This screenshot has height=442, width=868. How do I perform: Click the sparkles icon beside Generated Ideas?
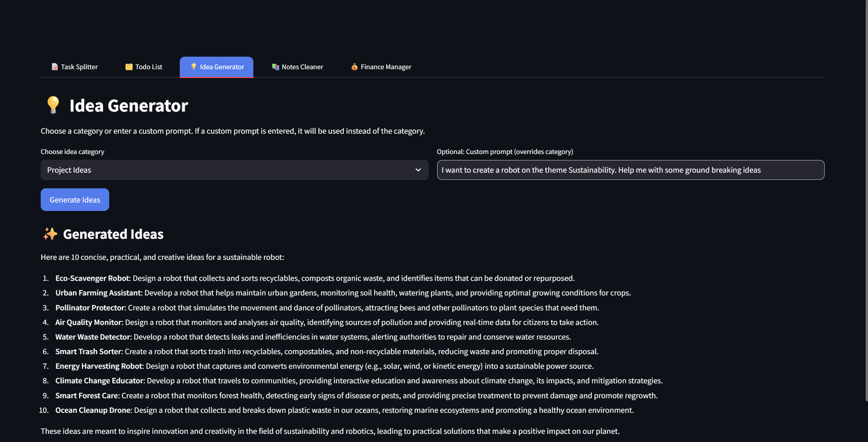point(50,234)
